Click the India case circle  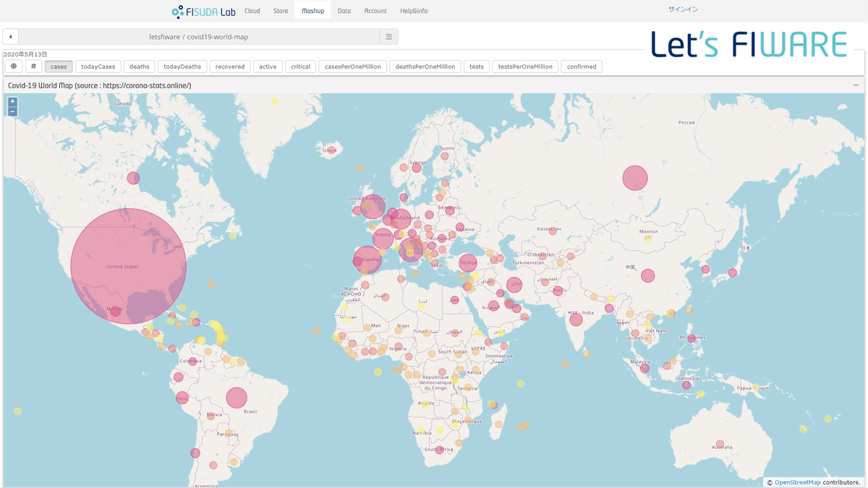click(576, 320)
